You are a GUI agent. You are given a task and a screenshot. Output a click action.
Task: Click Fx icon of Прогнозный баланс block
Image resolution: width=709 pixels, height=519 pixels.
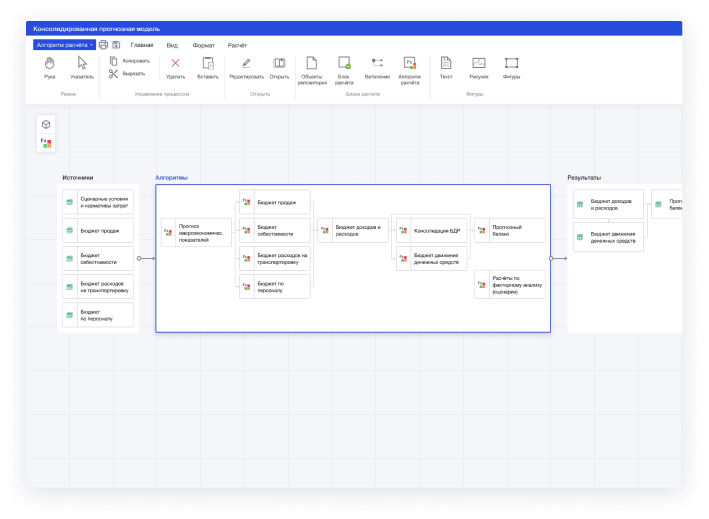pos(482,231)
